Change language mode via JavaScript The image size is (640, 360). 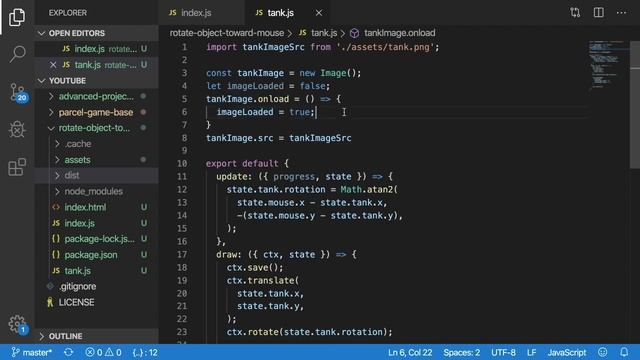click(x=567, y=352)
